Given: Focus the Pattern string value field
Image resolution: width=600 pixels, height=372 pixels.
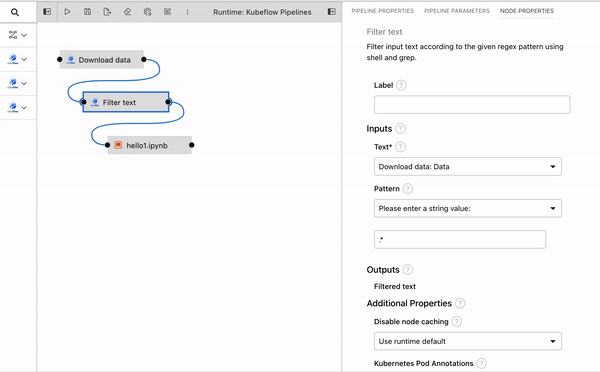Looking at the screenshot, I should click(x=460, y=240).
